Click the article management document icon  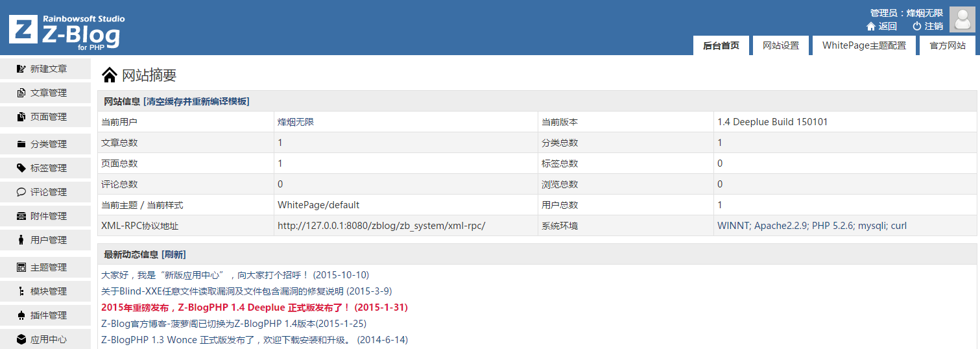[21, 93]
